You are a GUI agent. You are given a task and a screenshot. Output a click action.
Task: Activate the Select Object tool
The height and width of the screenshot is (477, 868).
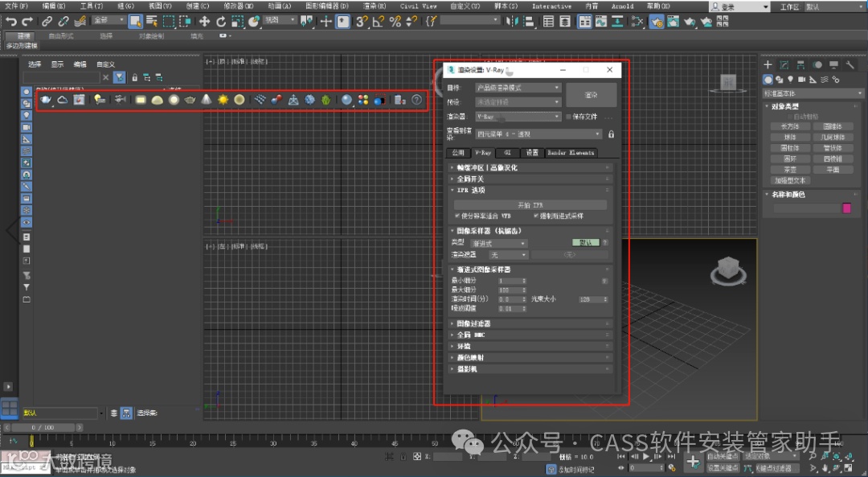[x=135, y=22]
